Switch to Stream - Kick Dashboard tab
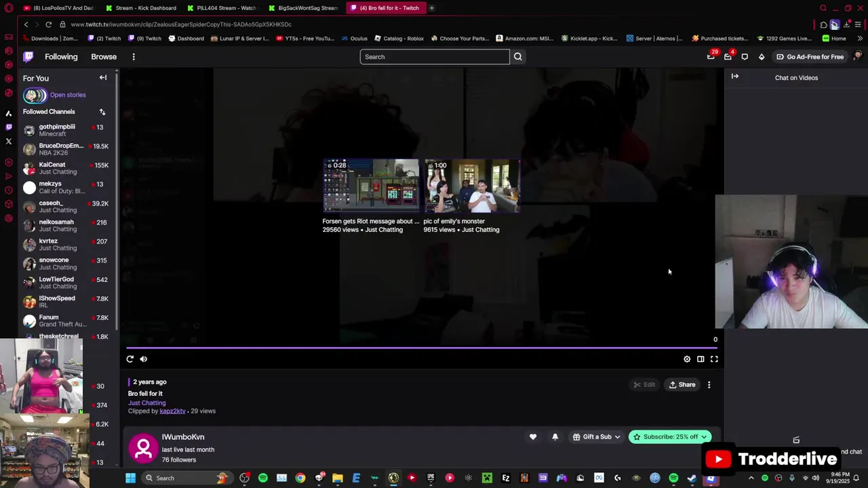The width and height of the screenshot is (868, 488). [141, 8]
